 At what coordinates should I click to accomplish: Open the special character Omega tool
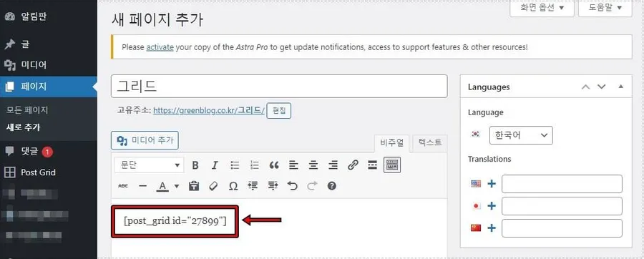click(x=233, y=186)
